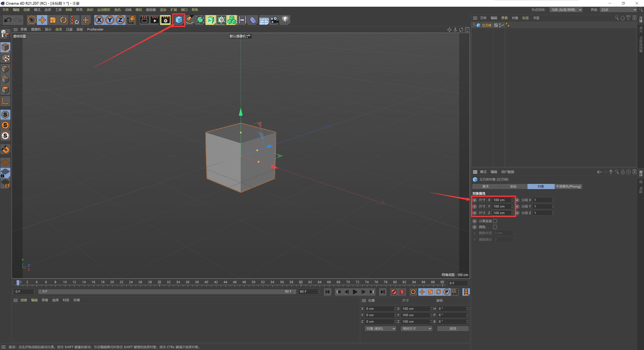Toggle the X-axis lock icon
The image size is (644, 350).
[x=99, y=20]
